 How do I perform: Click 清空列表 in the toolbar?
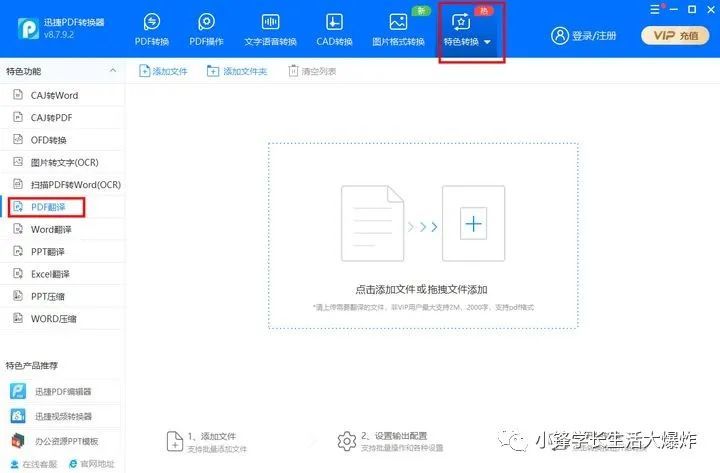pos(312,71)
